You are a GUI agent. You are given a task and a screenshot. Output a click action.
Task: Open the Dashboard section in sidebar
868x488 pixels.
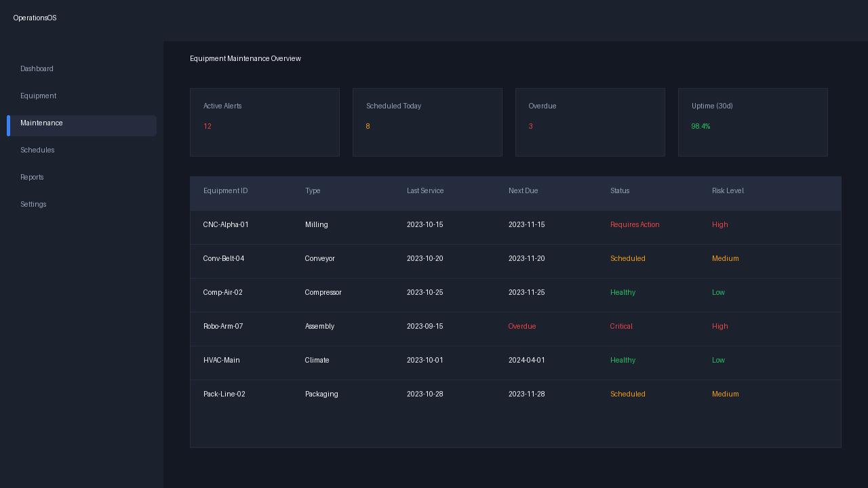click(37, 68)
